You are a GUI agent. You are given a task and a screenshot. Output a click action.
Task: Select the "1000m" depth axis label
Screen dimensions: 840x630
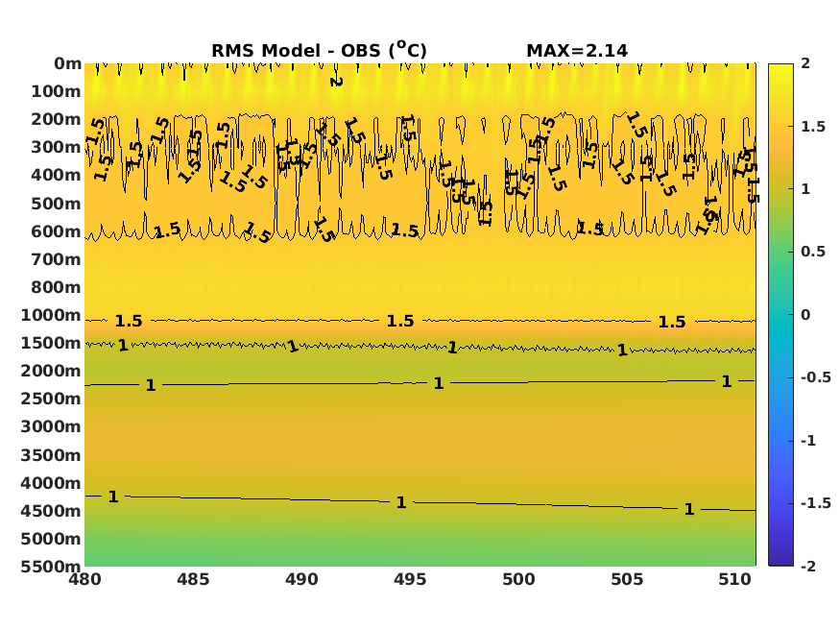[x=51, y=315]
